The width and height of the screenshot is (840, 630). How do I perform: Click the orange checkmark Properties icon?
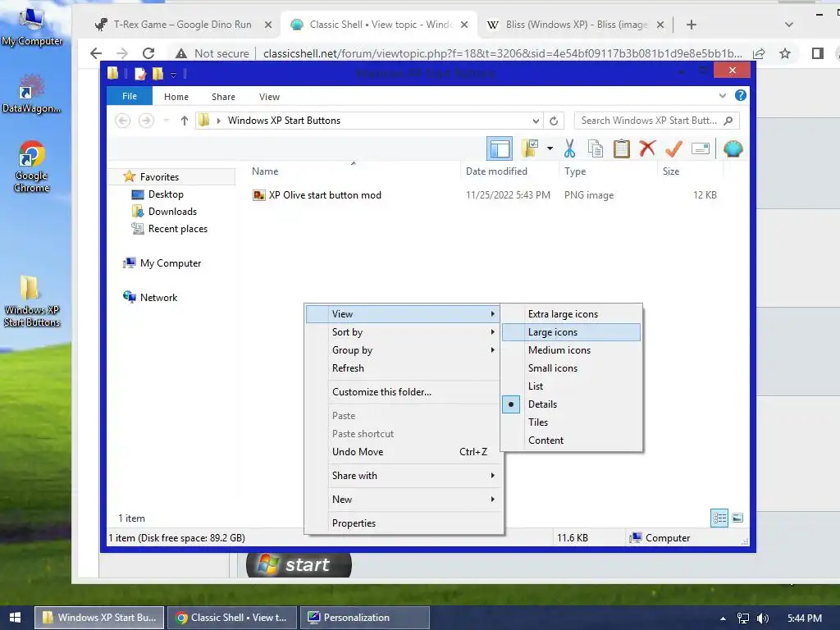click(673, 148)
